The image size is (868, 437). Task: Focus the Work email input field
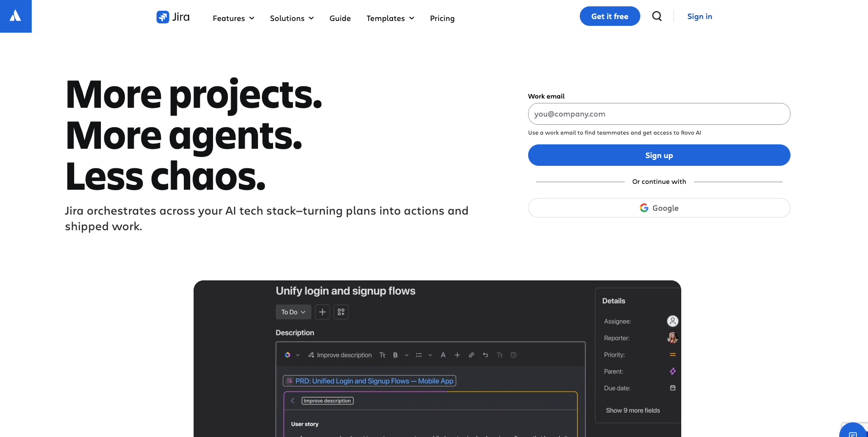coord(659,114)
